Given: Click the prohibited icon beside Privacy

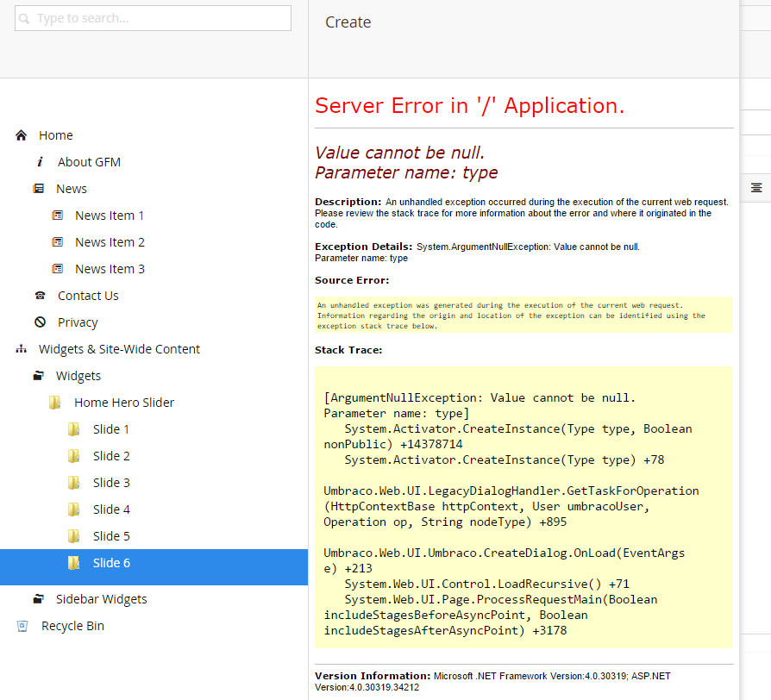Looking at the screenshot, I should click(x=40, y=322).
